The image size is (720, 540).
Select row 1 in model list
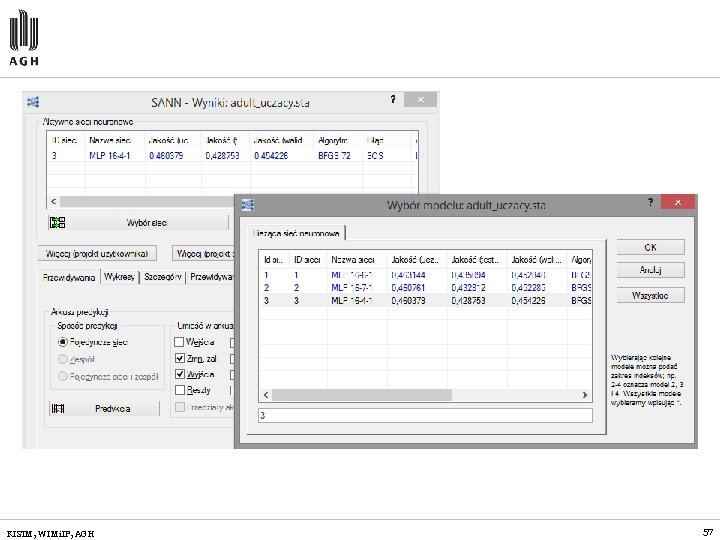[x=425, y=275]
